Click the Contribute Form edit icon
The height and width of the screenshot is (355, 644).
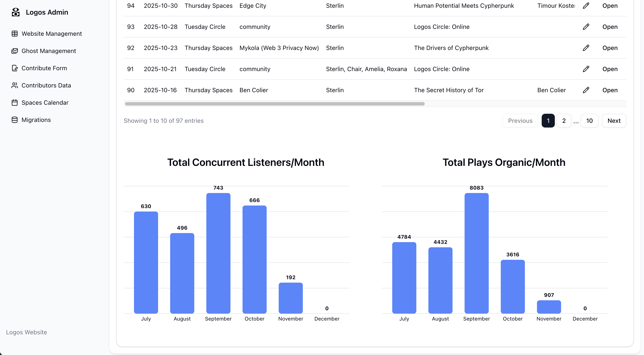(x=14, y=68)
